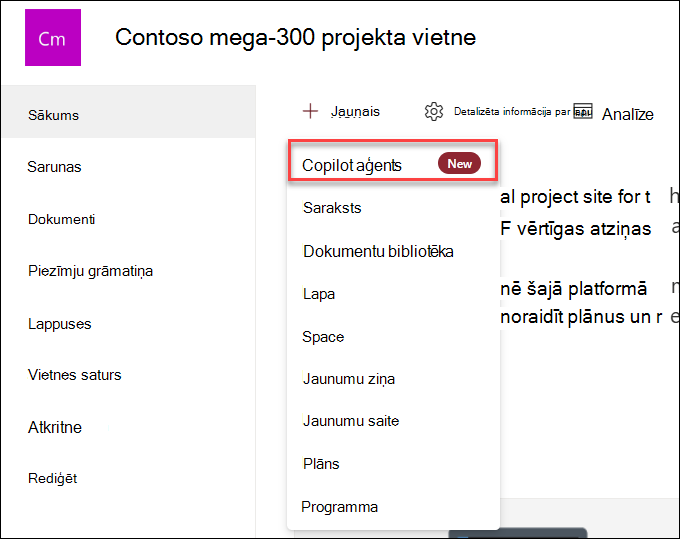Open the settings gear icon in the toolbar
Image resolution: width=680 pixels, height=539 pixels.
pyautogui.click(x=434, y=111)
